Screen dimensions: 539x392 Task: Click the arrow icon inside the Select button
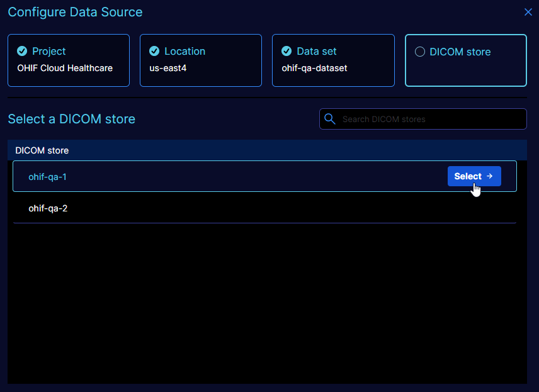pos(489,176)
